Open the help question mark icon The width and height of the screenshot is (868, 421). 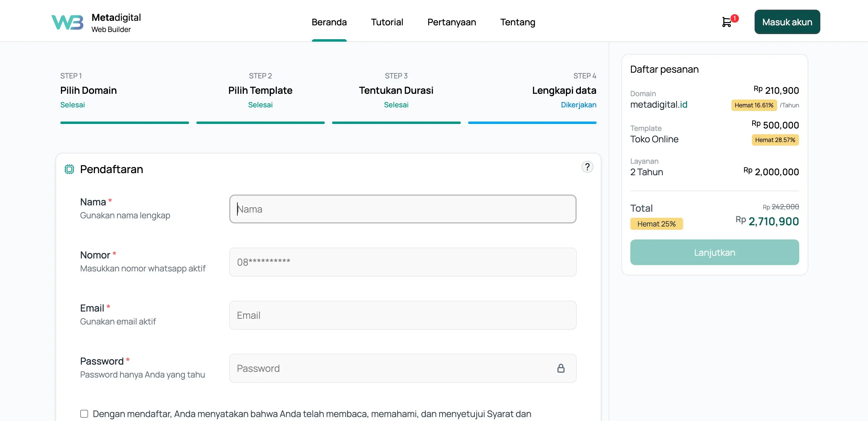[x=587, y=167]
